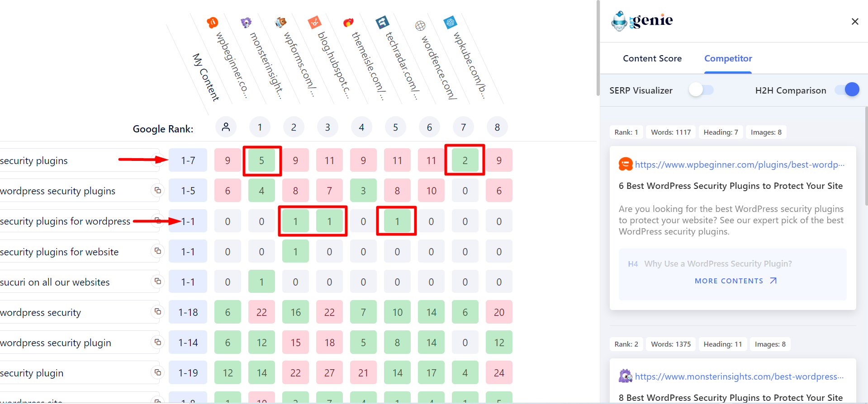Click range 1-7 for security plugins
This screenshot has width=868, height=404.
[188, 160]
